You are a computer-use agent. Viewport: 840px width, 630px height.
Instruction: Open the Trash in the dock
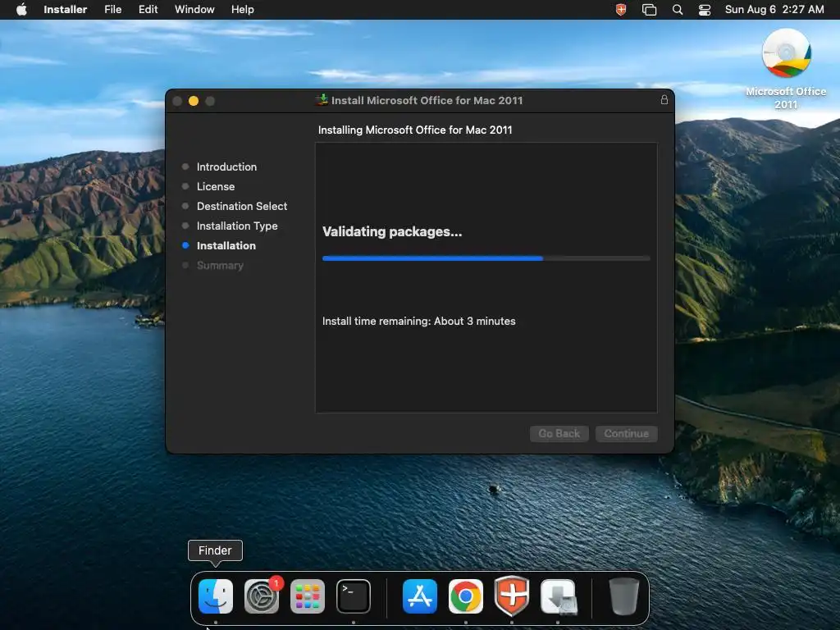624,596
